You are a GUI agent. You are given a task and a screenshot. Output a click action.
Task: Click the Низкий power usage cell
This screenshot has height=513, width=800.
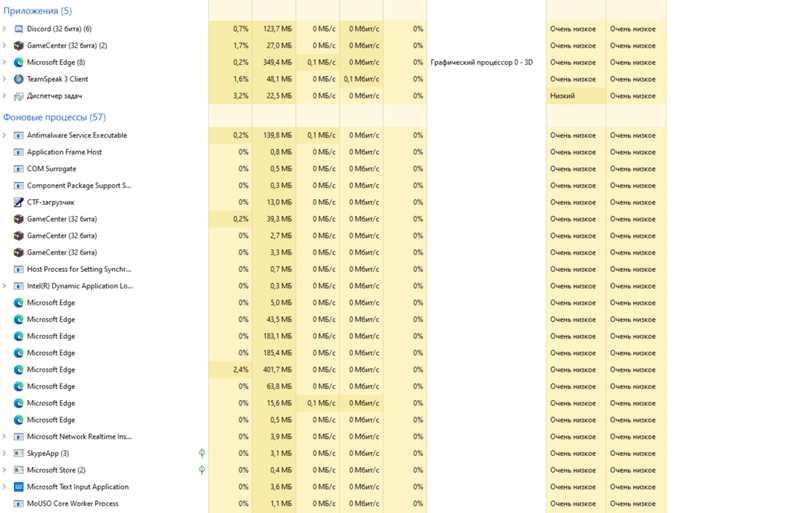[562, 96]
